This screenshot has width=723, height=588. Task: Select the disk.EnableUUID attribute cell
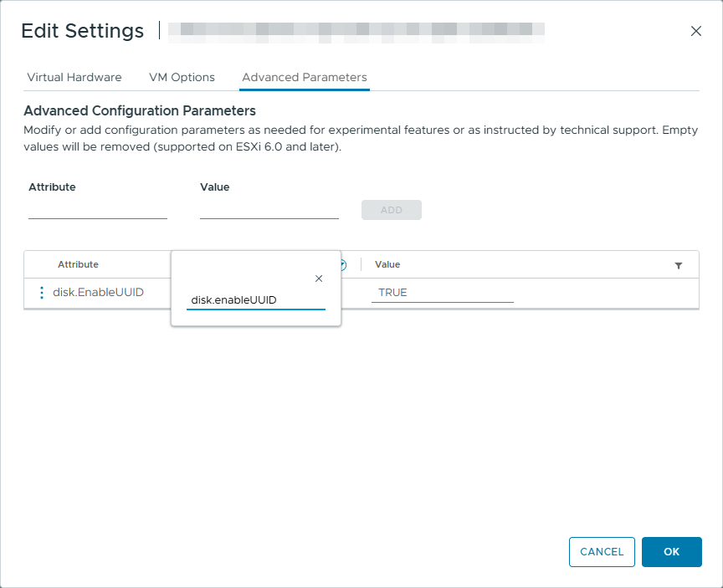tap(99, 293)
